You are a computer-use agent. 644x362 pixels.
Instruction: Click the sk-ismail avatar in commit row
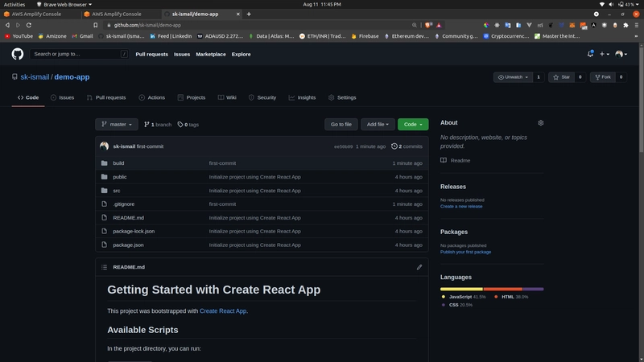105,146
